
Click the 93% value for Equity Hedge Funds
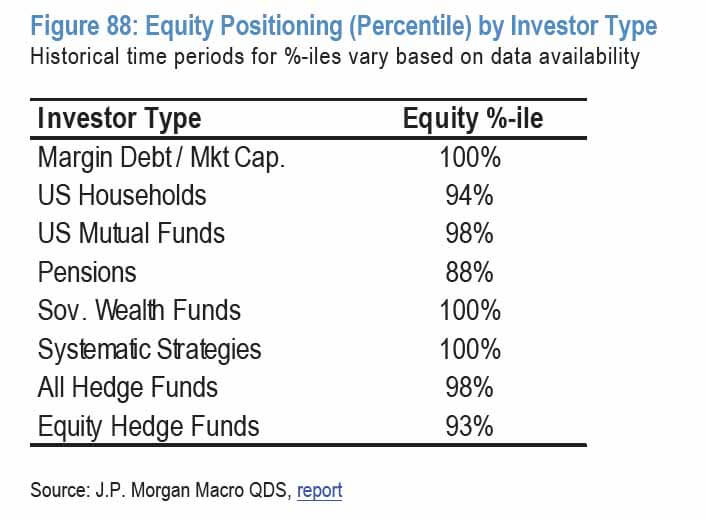click(469, 426)
